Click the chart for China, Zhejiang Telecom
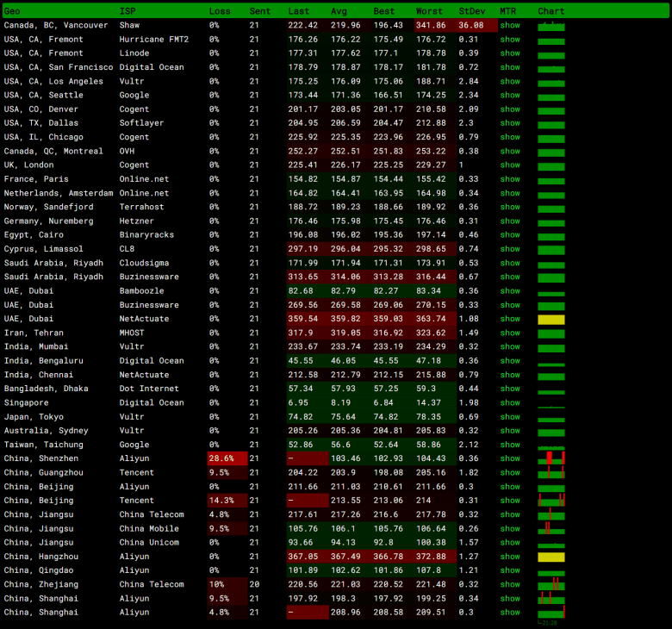672x629 pixels. coord(551,585)
